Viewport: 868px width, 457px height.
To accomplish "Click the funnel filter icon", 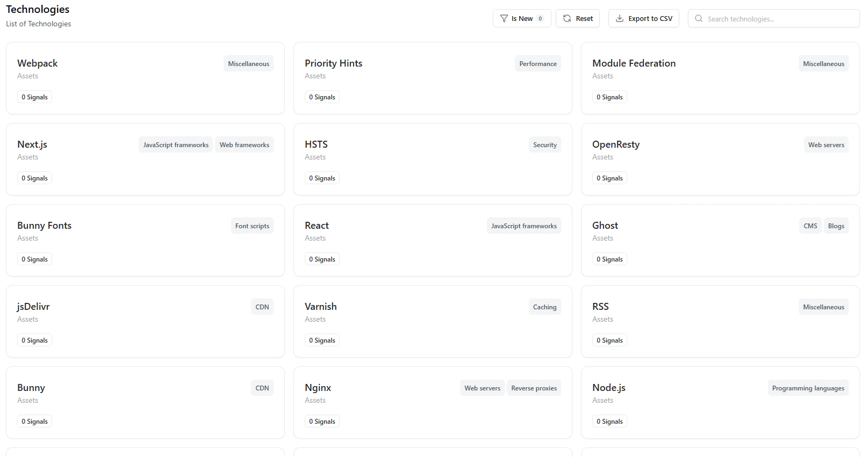I will (x=504, y=18).
